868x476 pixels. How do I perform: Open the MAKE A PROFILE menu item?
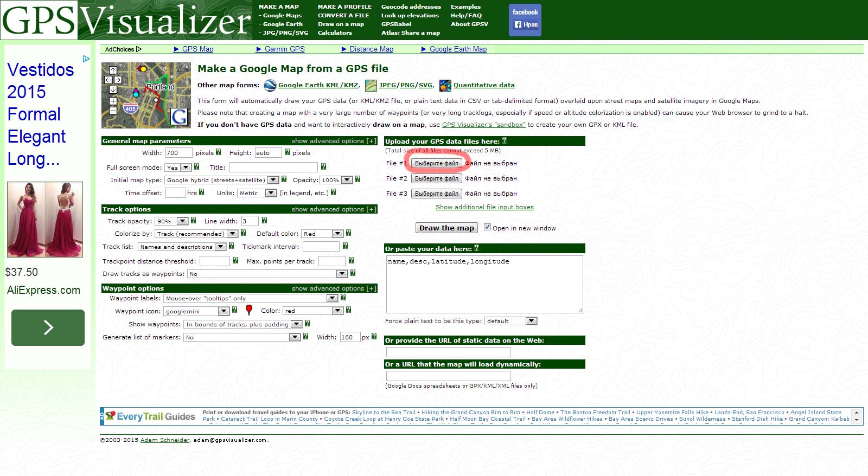[344, 7]
